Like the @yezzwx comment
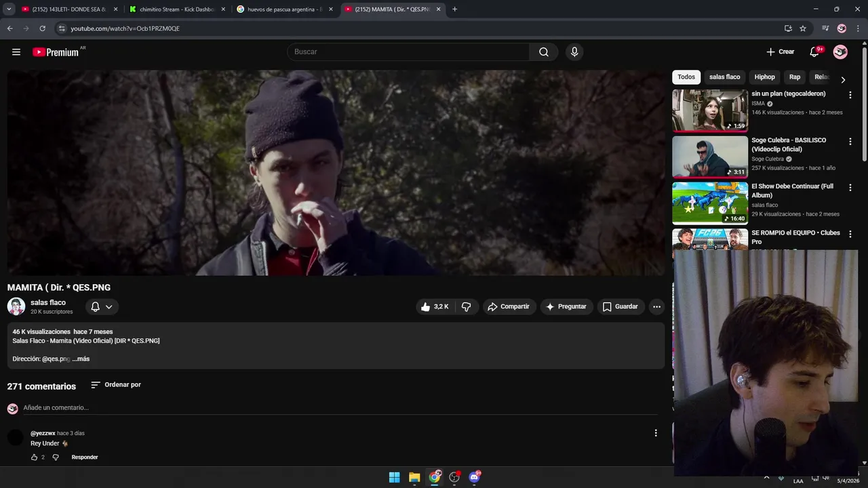This screenshot has height=488, width=868. [x=34, y=457]
